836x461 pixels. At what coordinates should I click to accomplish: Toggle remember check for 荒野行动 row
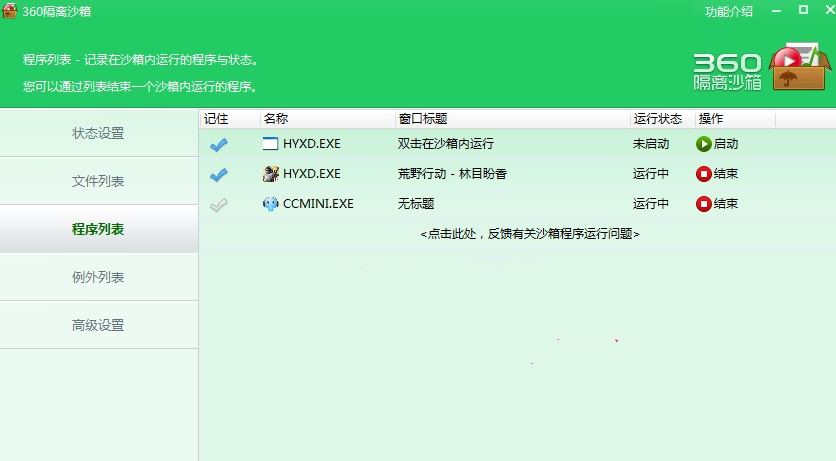pyautogui.click(x=219, y=174)
